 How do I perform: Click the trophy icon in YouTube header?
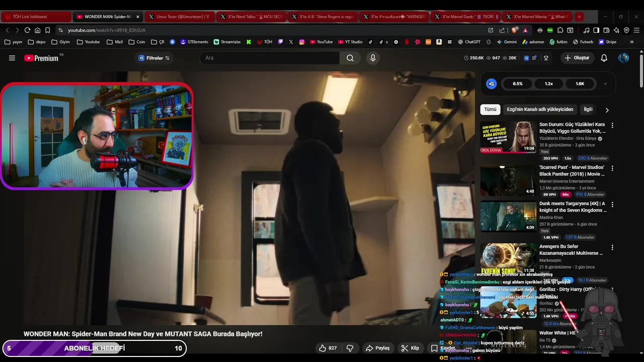[546, 58]
